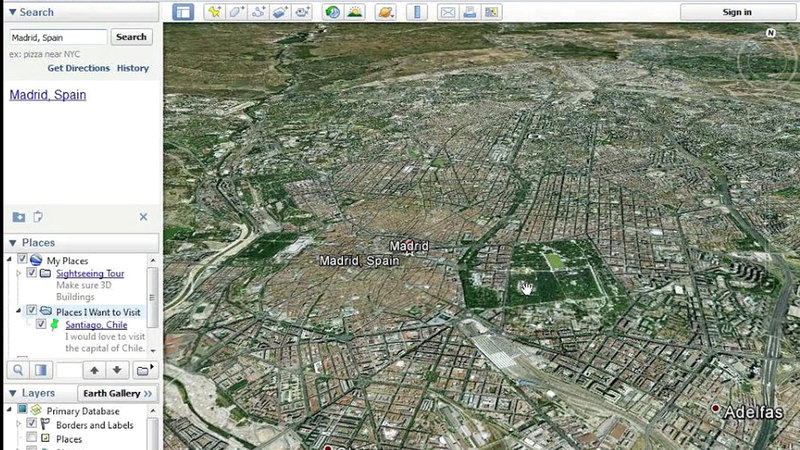Uncheck the Sightseeing Tour checkbox
The width and height of the screenshot is (800, 450).
click(32, 273)
